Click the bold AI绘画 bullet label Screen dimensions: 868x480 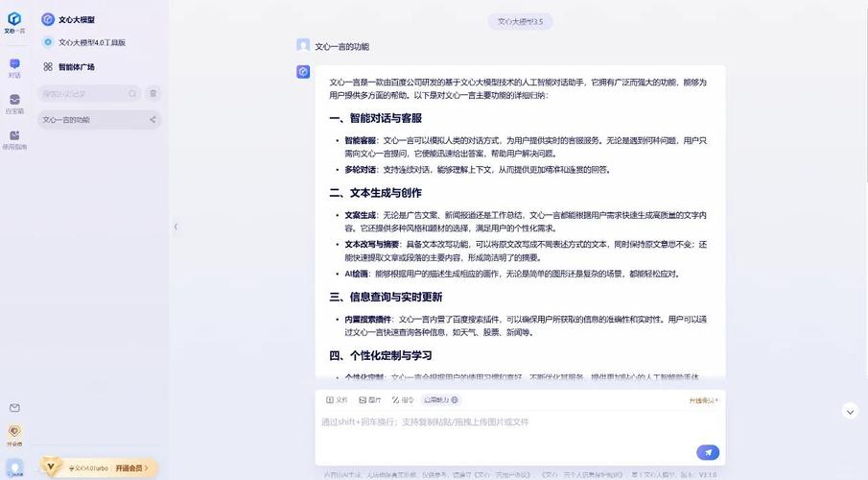click(x=356, y=274)
